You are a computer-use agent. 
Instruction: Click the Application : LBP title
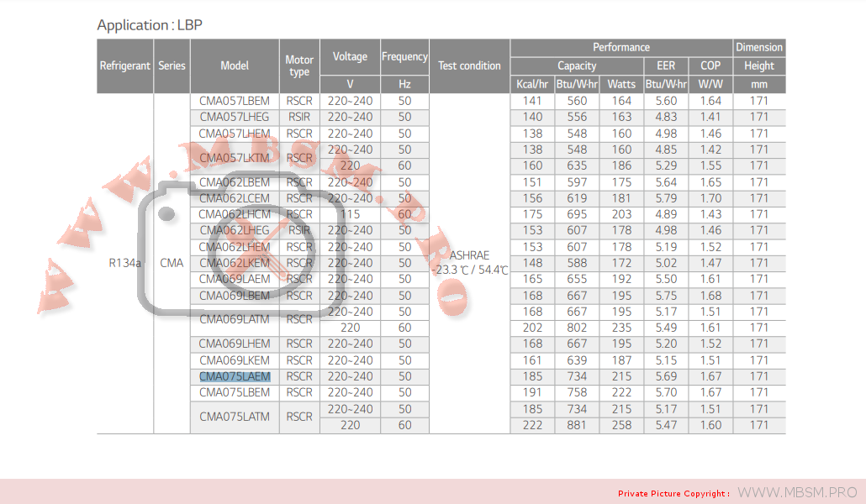tap(150, 25)
